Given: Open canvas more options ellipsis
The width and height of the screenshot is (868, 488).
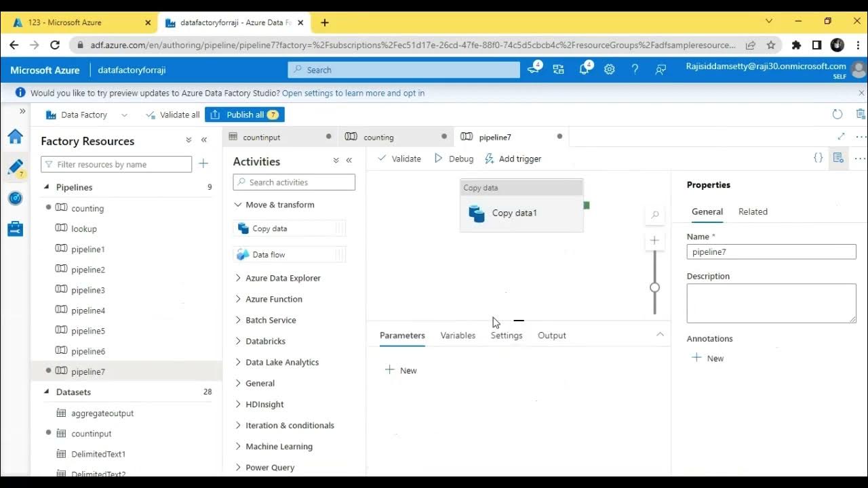Looking at the screenshot, I should pos(859,158).
